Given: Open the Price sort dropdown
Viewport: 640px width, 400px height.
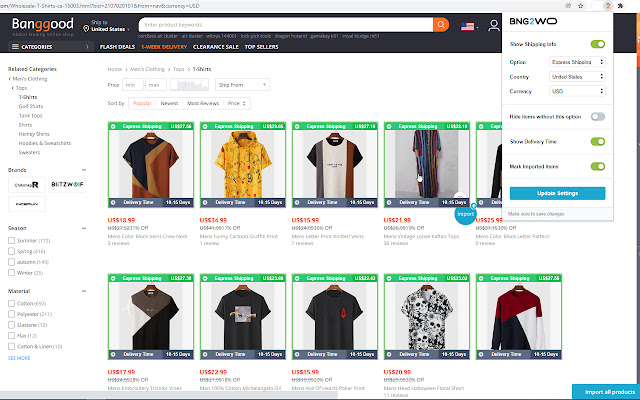Looking at the screenshot, I should coord(237,103).
